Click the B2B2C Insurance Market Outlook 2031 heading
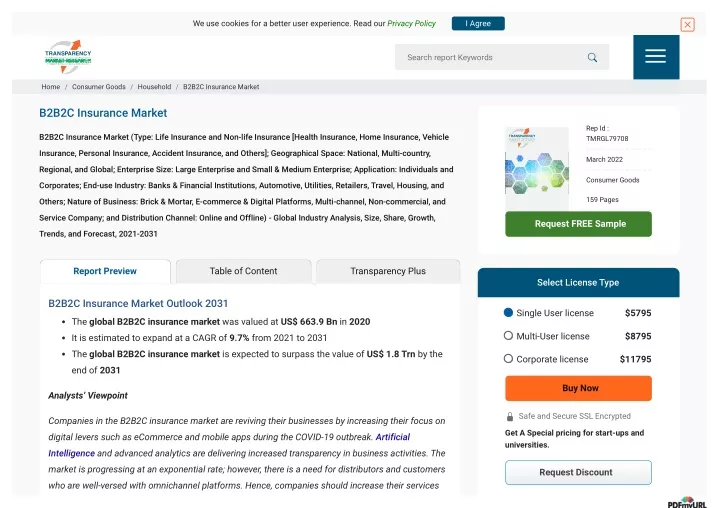Viewport: 719px width, 508px height. click(x=138, y=304)
